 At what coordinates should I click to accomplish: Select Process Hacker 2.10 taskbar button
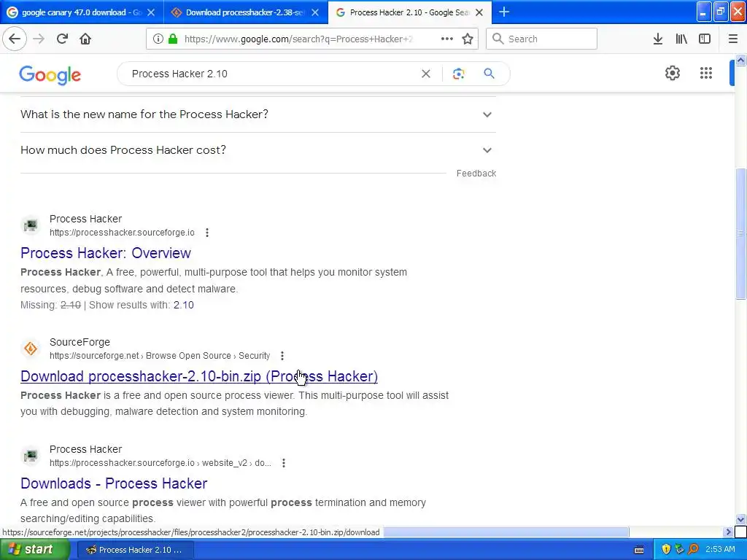[x=135, y=550]
